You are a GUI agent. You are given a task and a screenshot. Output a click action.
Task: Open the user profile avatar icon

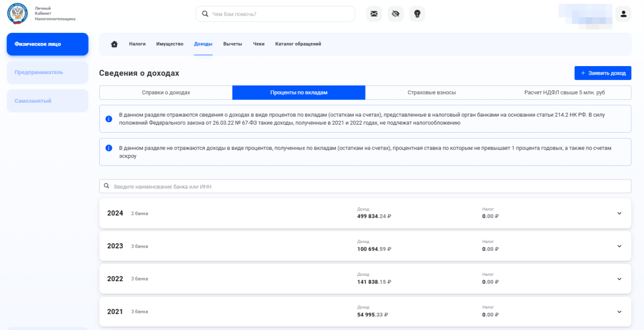[623, 14]
